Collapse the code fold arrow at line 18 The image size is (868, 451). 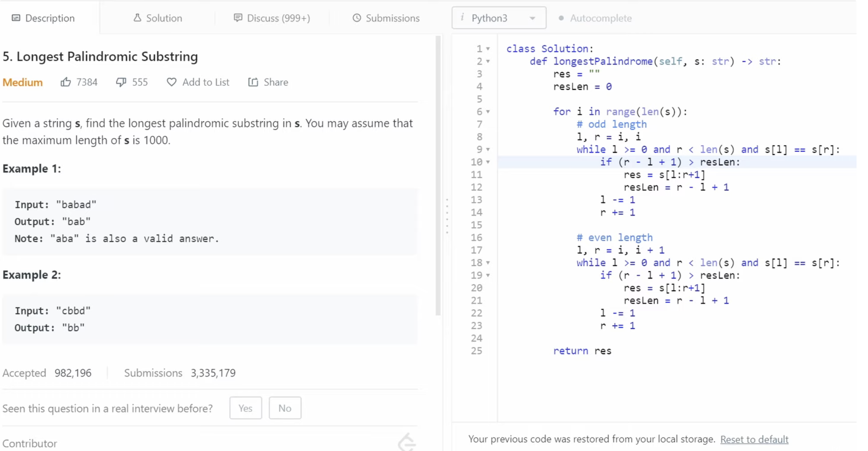point(488,263)
